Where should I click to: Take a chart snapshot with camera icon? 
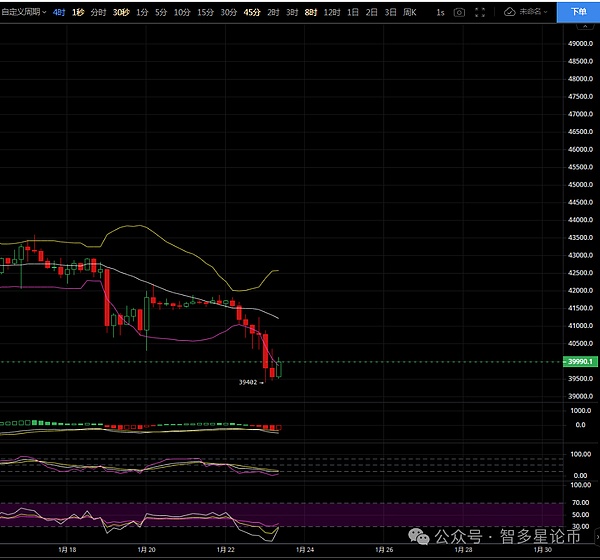(459, 12)
